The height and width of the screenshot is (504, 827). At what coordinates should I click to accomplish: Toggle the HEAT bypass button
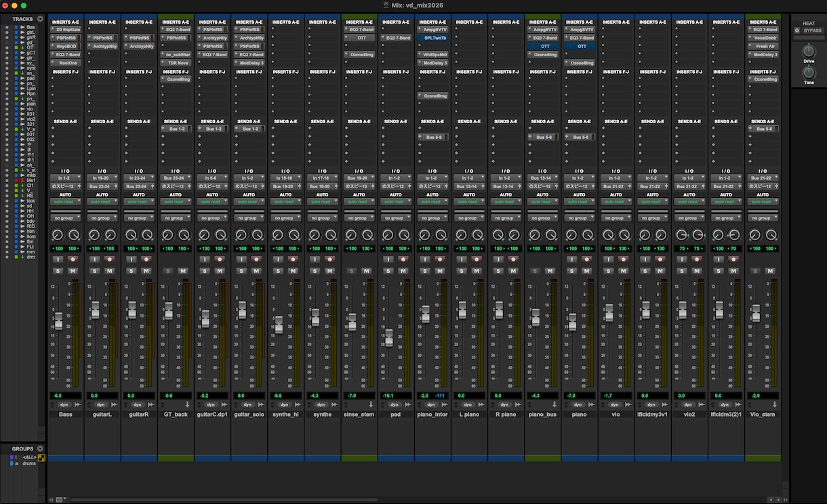[812, 30]
